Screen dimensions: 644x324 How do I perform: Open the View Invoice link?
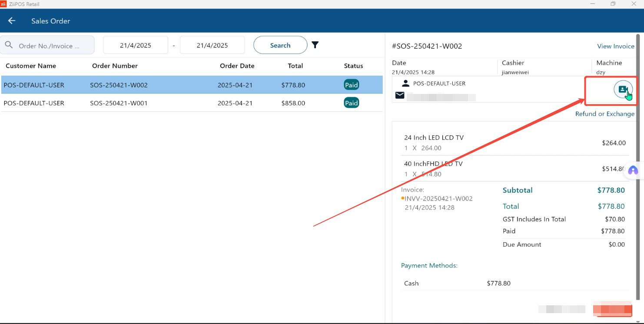tap(615, 46)
